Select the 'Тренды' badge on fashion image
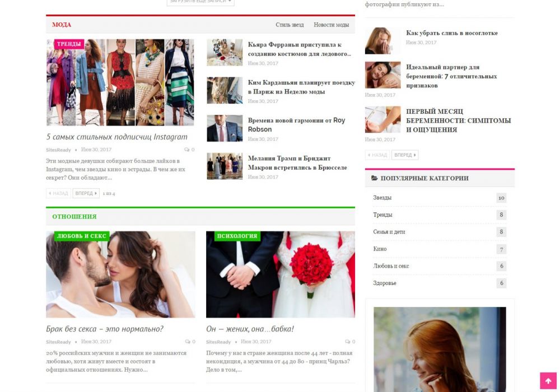Screen dimensions: 560x392 [x=69, y=44]
